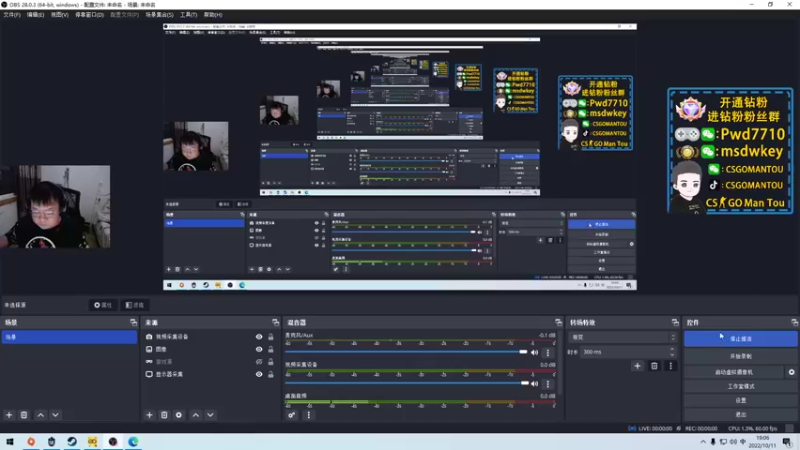
Task: Toggle the lock on the 图像 source
Action: click(270, 349)
